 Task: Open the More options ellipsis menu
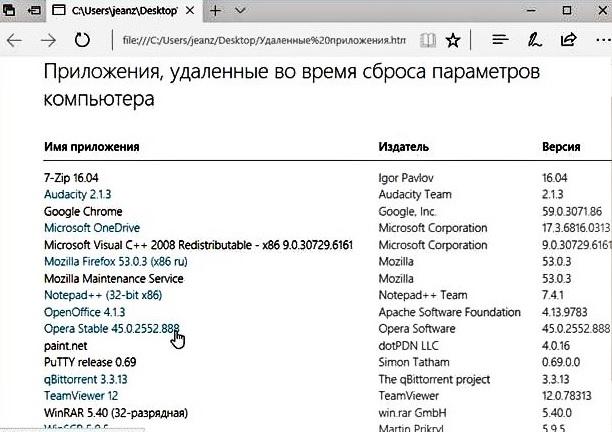pos(603,40)
